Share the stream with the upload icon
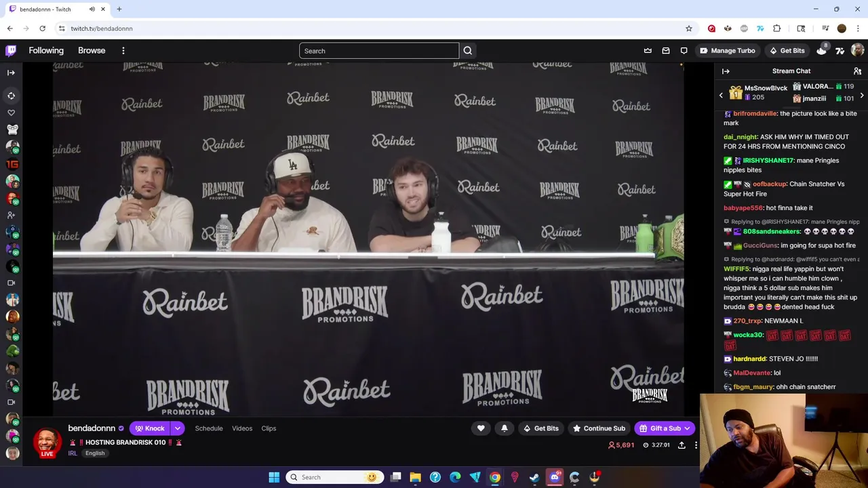The image size is (868, 488). click(682, 445)
